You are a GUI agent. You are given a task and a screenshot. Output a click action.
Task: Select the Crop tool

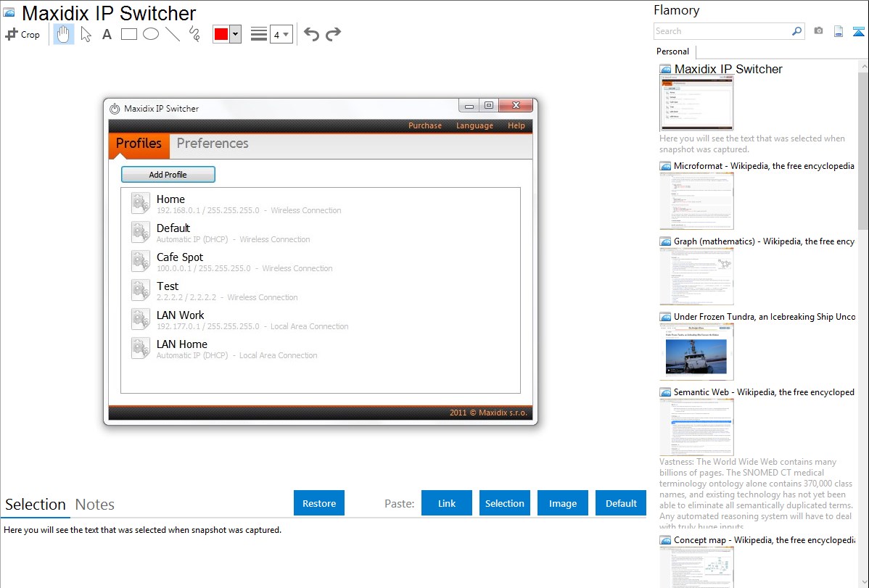pyautogui.click(x=22, y=34)
